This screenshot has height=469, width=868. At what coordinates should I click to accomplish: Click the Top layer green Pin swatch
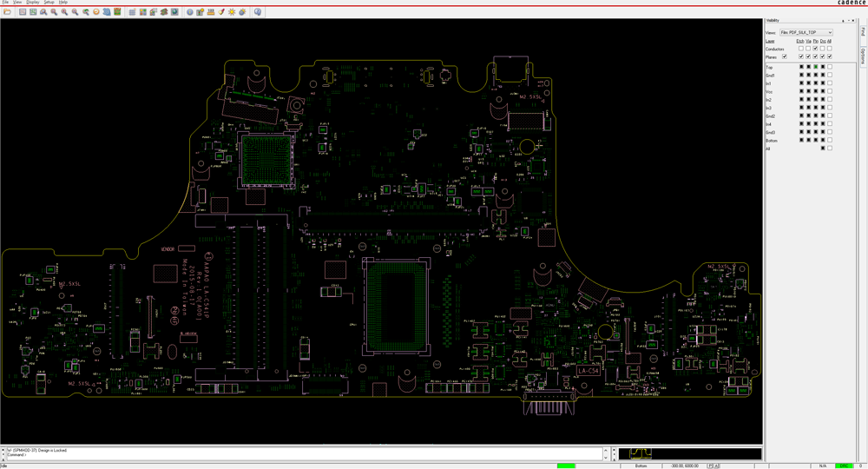click(x=815, y=67)
